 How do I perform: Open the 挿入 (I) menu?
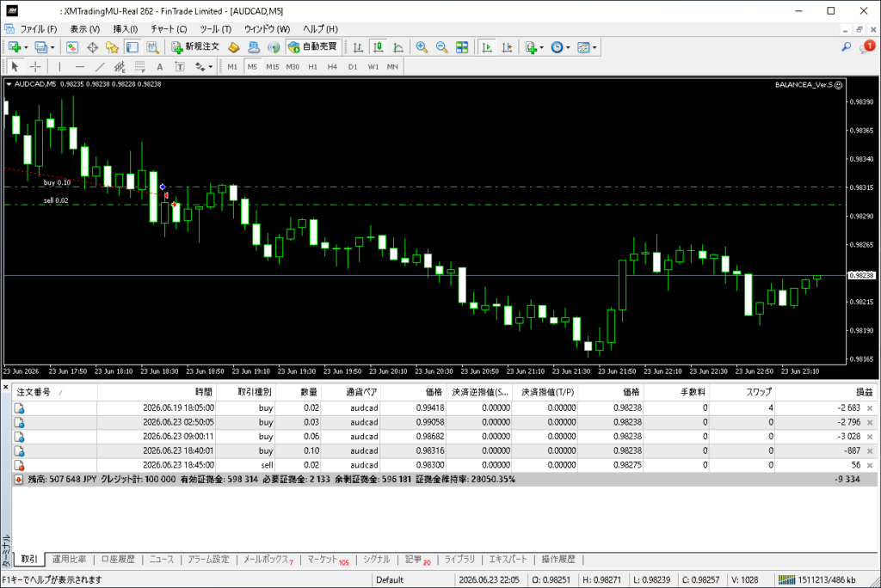[126, 29]
